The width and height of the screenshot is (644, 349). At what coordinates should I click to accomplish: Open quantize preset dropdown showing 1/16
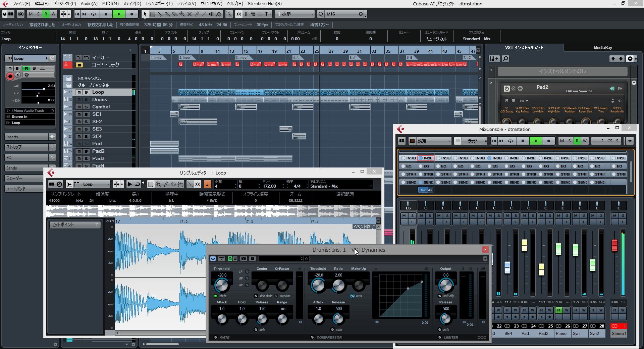click(344, 14)
